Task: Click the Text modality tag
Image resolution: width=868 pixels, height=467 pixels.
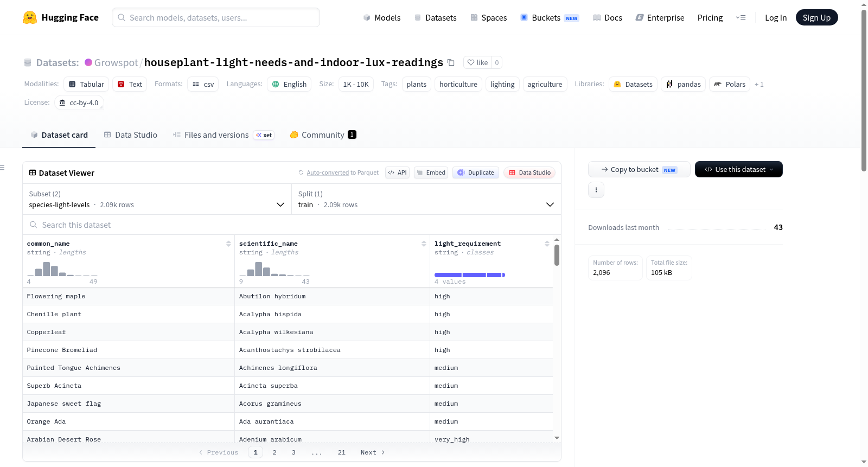Action: pyautogui.click(x=130, y=84)
